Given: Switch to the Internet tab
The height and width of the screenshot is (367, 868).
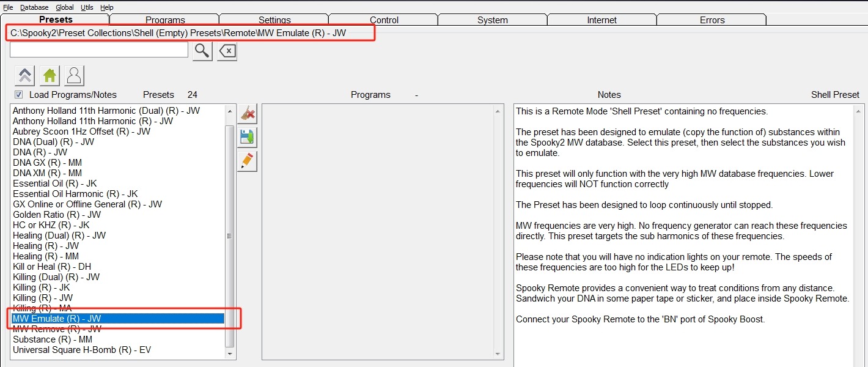Looking at the screenshot, I should coord(601,20).
